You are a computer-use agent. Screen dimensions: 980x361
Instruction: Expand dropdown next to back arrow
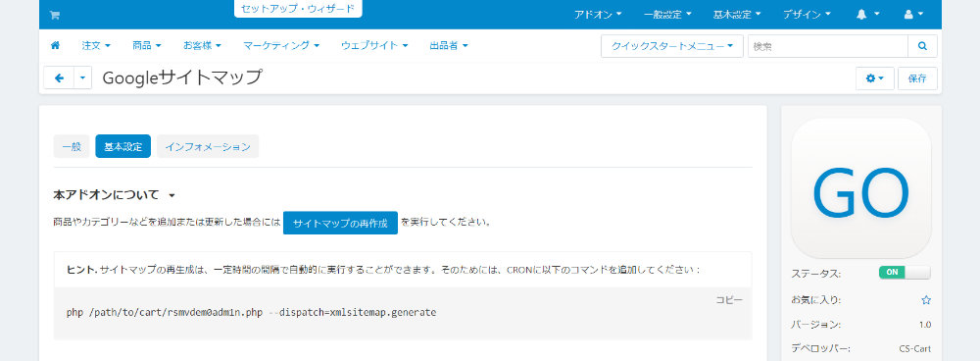[x=83, y=78]
